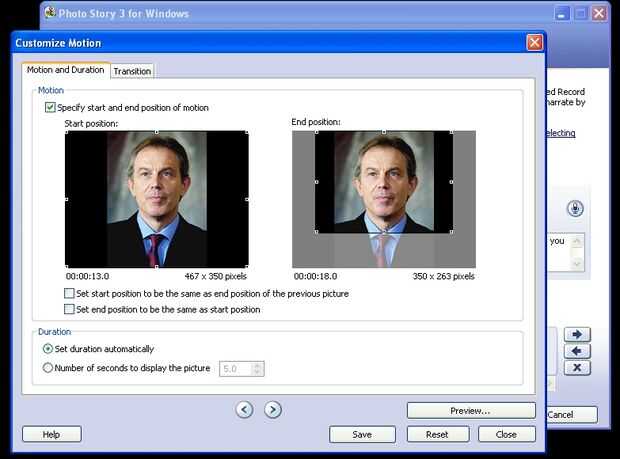Screen dimensions: 620x459
Task: Select Number of seconds to display the picture
Action: click(47, 368)
